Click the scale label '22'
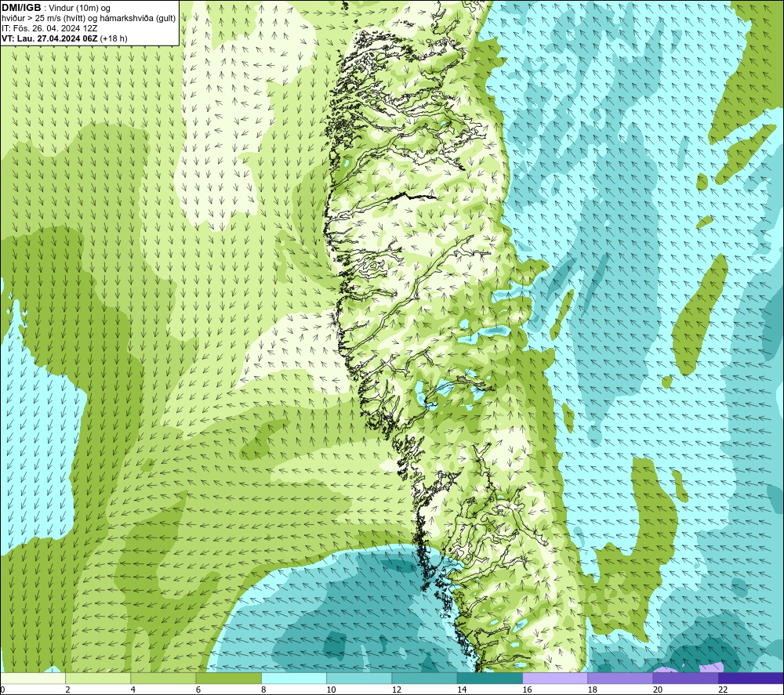This screenshot has height=695, width=784. click(x=723, y=690)
